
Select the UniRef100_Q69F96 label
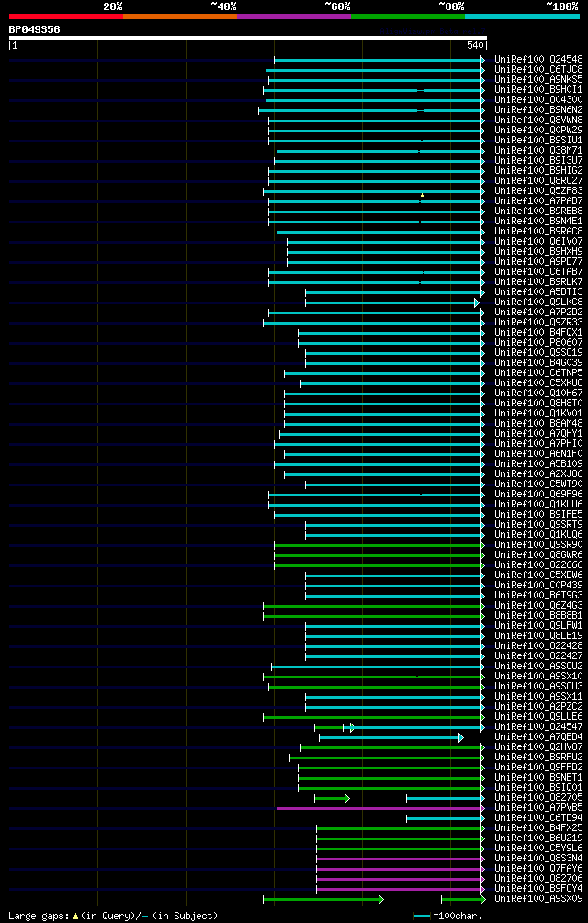coord(538,494)
